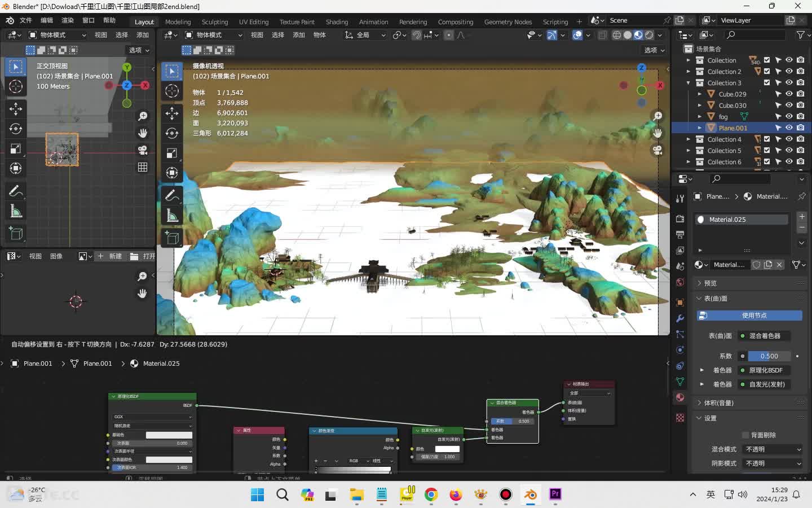Select the Cursor tool in camera viewport toolbar
This screenshot has height=508, width=812.
tap(172, 91)
